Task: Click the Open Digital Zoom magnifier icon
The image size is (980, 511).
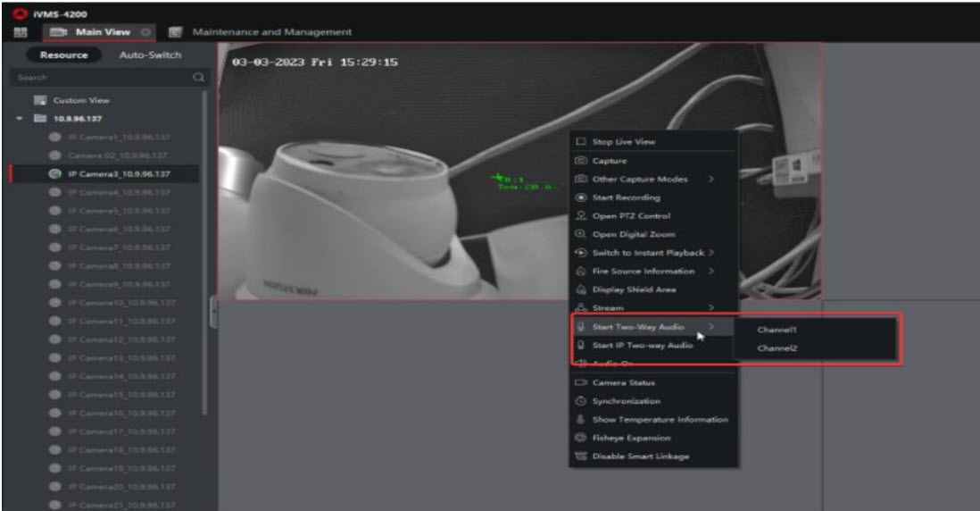Action: click(x=580, y=234)
